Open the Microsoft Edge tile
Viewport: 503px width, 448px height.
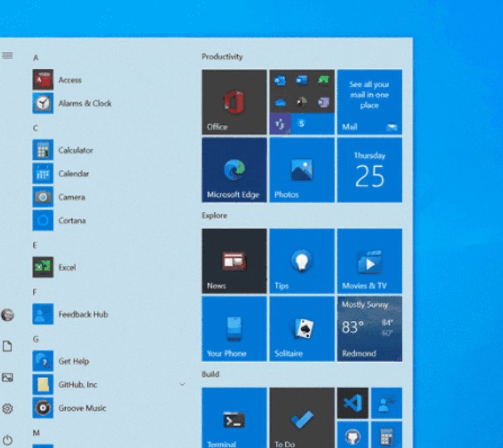coord(234,170)
